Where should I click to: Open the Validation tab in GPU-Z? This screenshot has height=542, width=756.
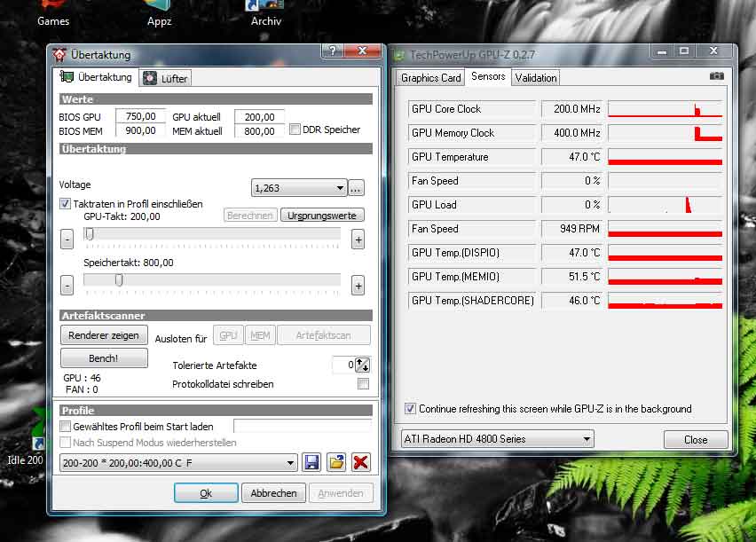(535, 78)
